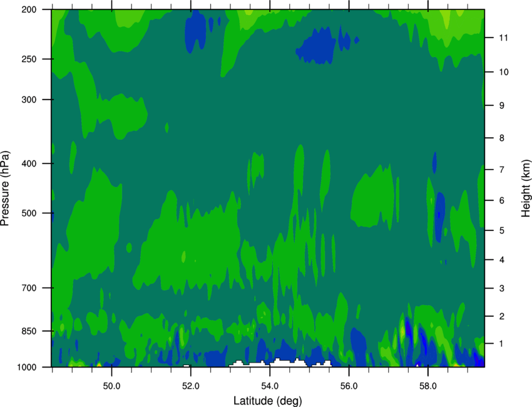Viewport: 532px width, 407px height.
Task: Click the 54.0 latitude tick label
Action: coord(270,386)
